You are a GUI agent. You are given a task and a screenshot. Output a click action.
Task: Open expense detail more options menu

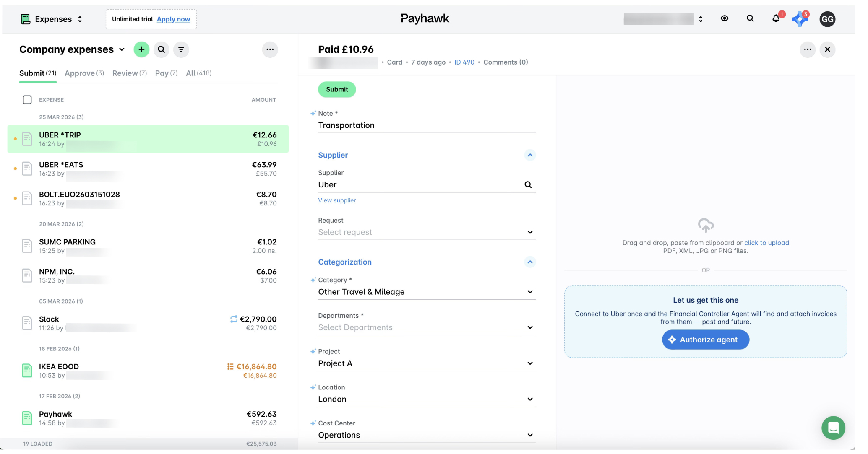tap(808, 49)
